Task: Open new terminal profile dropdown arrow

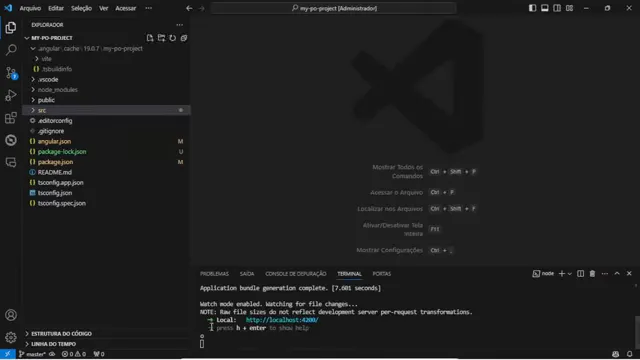Action: pyautogui.click(x=570, y=273)
